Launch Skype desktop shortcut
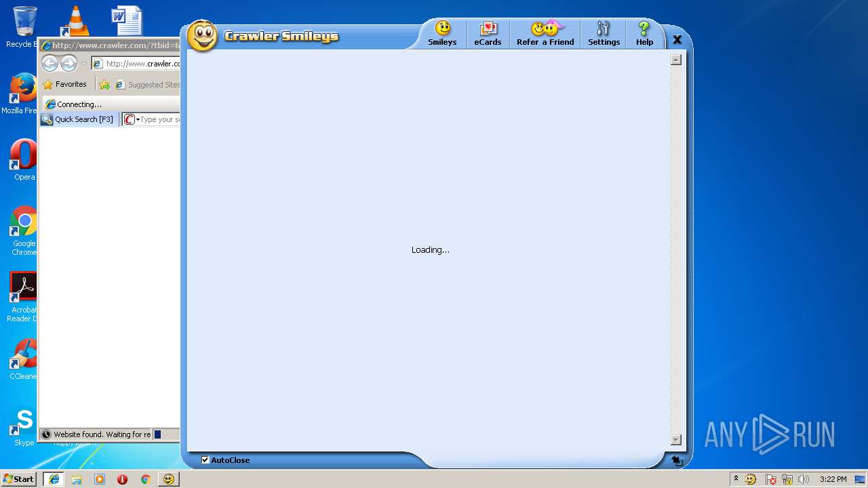This screenshot has width=868, height=488. [24, 426]
